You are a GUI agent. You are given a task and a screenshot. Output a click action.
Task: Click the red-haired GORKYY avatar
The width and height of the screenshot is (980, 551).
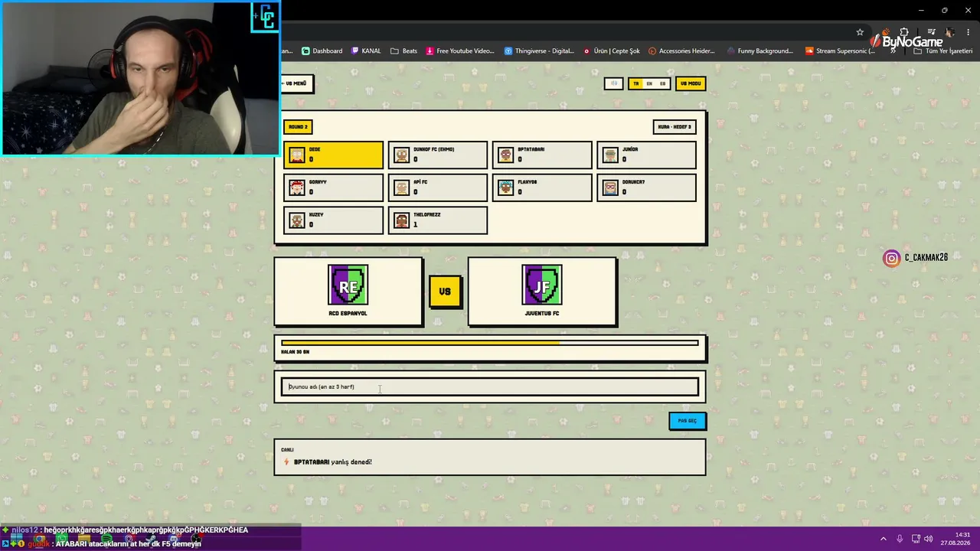point(297,187)
